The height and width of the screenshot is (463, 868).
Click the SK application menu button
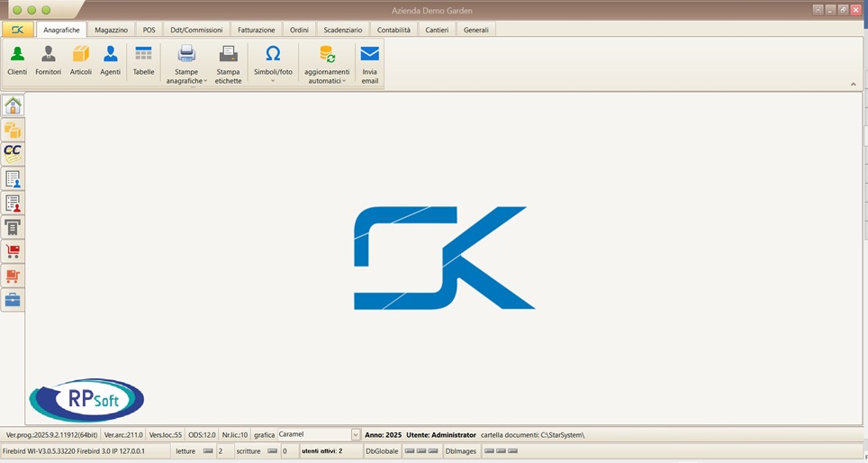click(18, 30)
